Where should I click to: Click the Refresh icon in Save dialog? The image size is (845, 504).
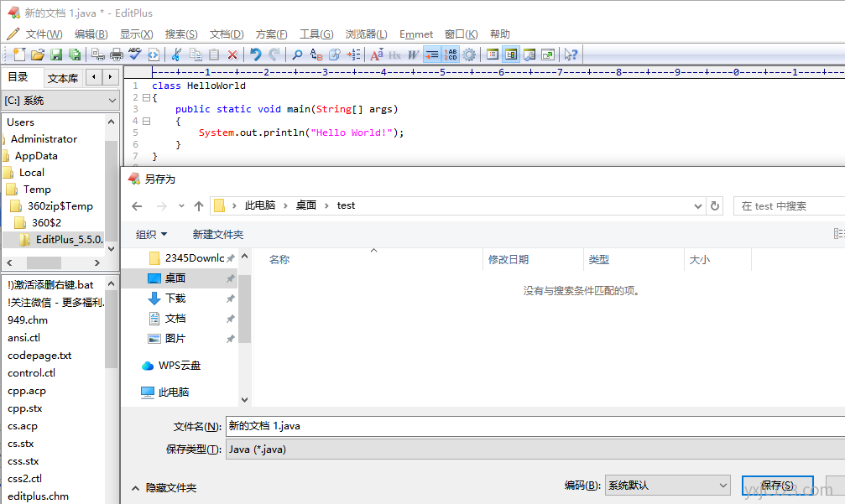click(715, 205)
